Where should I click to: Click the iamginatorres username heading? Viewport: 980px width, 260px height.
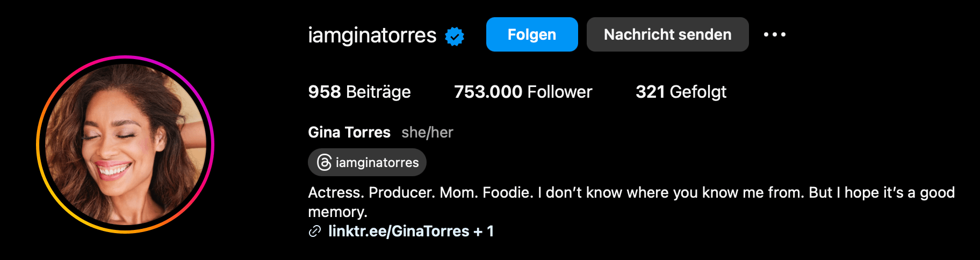click(x=372, y=35)
